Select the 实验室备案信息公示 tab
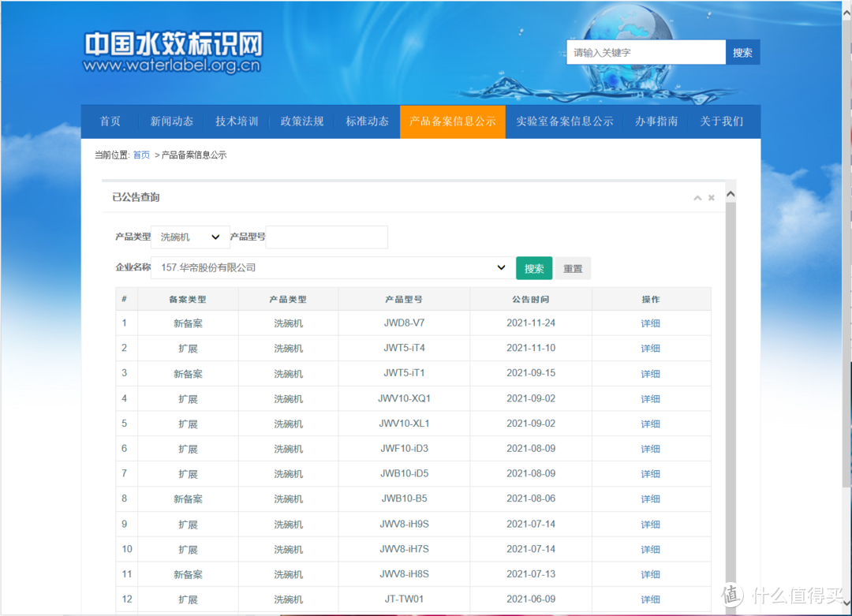852x616 pixels. [x=565, y=121]
